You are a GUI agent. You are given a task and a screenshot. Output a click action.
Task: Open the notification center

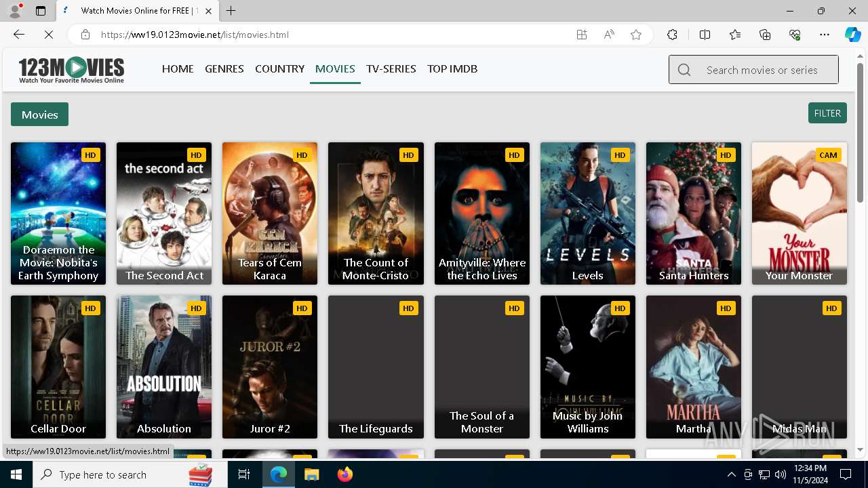click(x=846, y=474)
